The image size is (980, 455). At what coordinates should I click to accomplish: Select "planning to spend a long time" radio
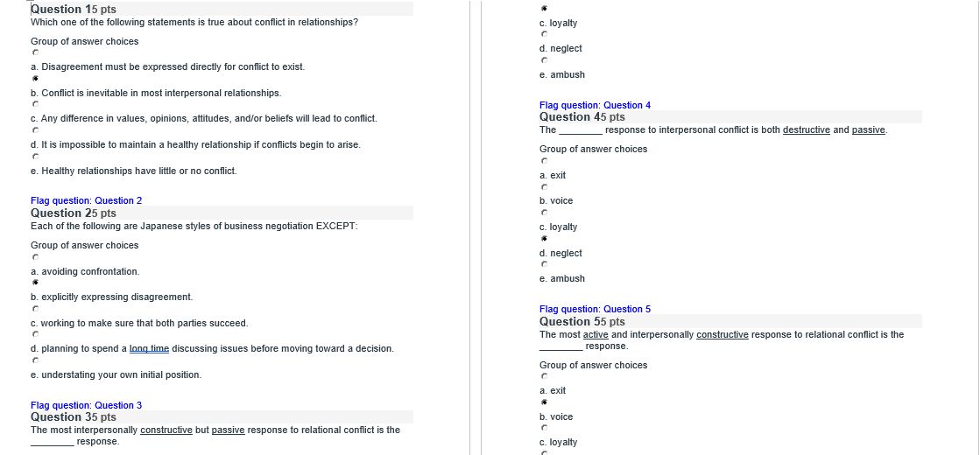point(34,334)
